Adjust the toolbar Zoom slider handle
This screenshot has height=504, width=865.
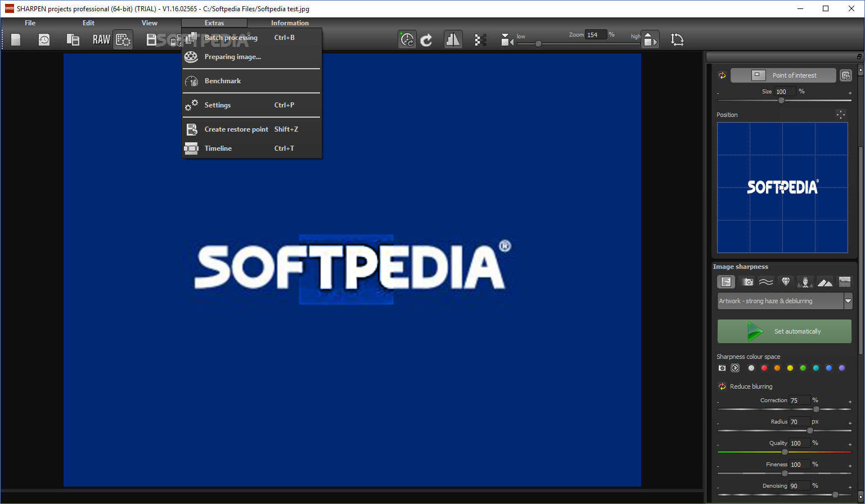pos(538,43)
